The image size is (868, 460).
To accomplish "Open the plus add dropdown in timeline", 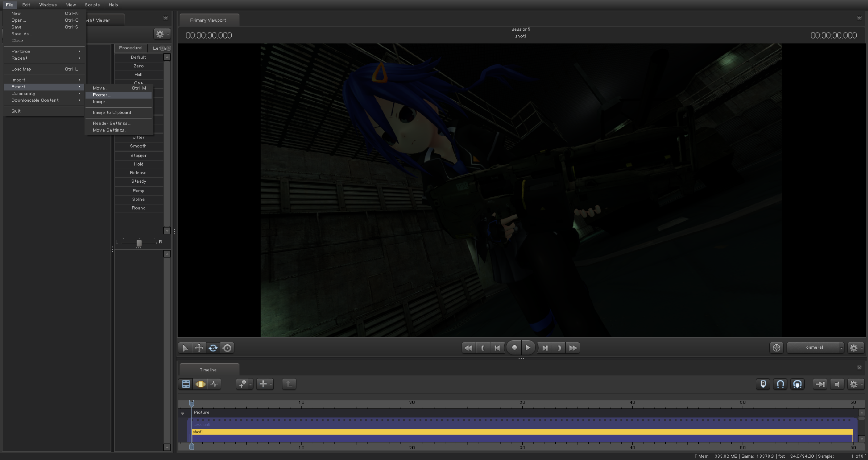I will coord(265,384).
